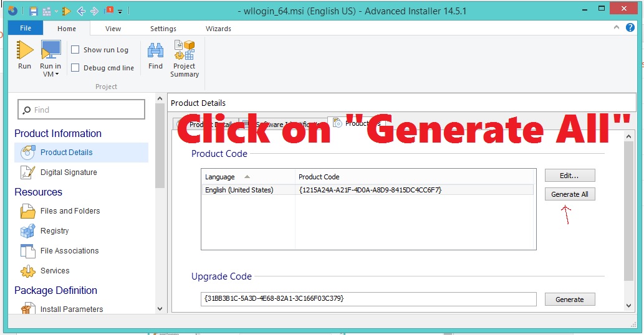Go back with the left arrow icon

pyautogui.click(x=81, y=11)
